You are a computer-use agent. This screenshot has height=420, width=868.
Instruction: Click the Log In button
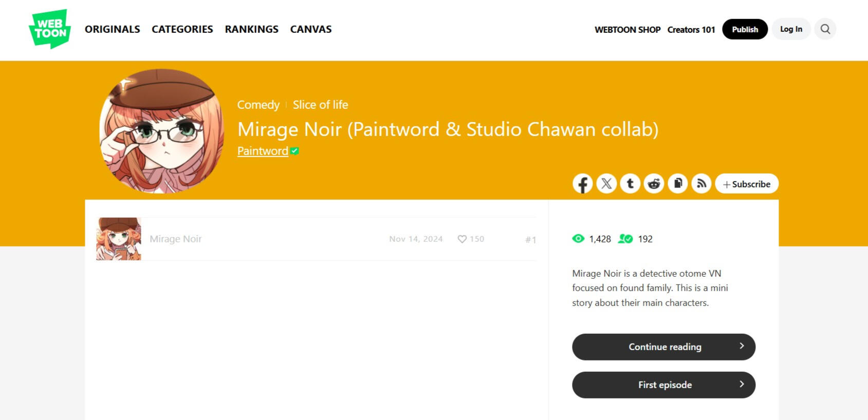(790, 29)
